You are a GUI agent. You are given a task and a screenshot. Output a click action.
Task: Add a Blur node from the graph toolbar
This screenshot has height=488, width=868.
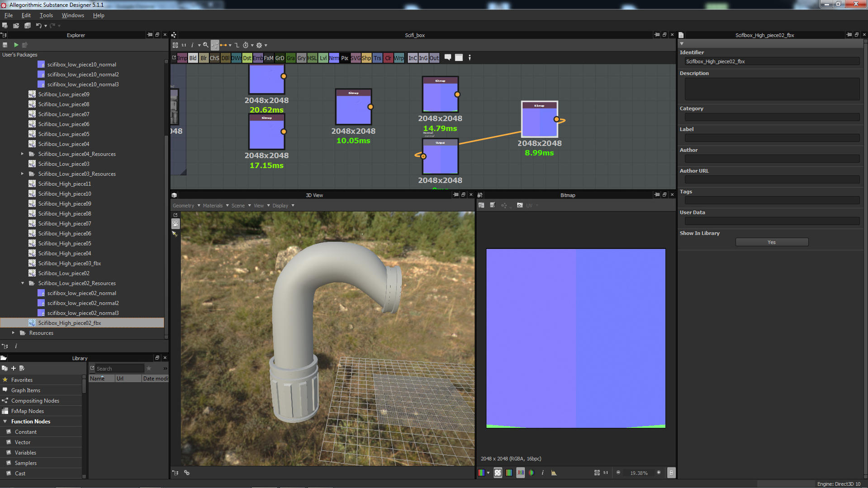pyautogui.click(x=204, y=58)
